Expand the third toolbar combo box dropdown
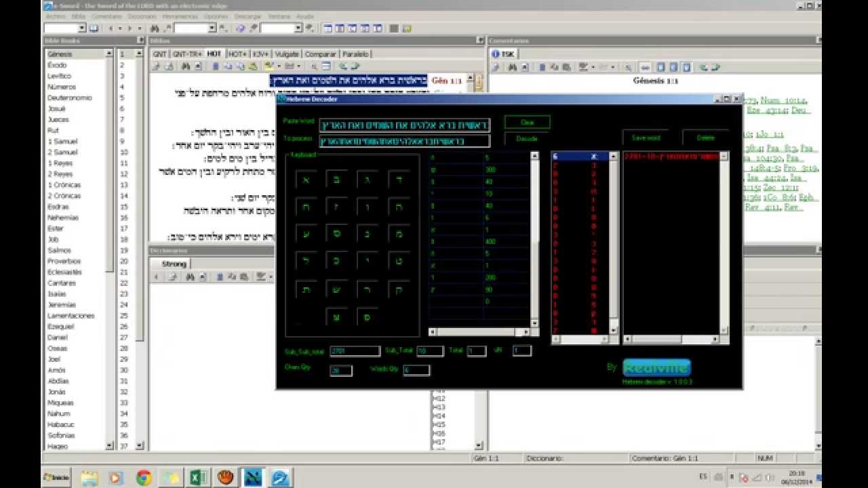The width and height of the screenshot is (868, 488). (x=298, y=28)
